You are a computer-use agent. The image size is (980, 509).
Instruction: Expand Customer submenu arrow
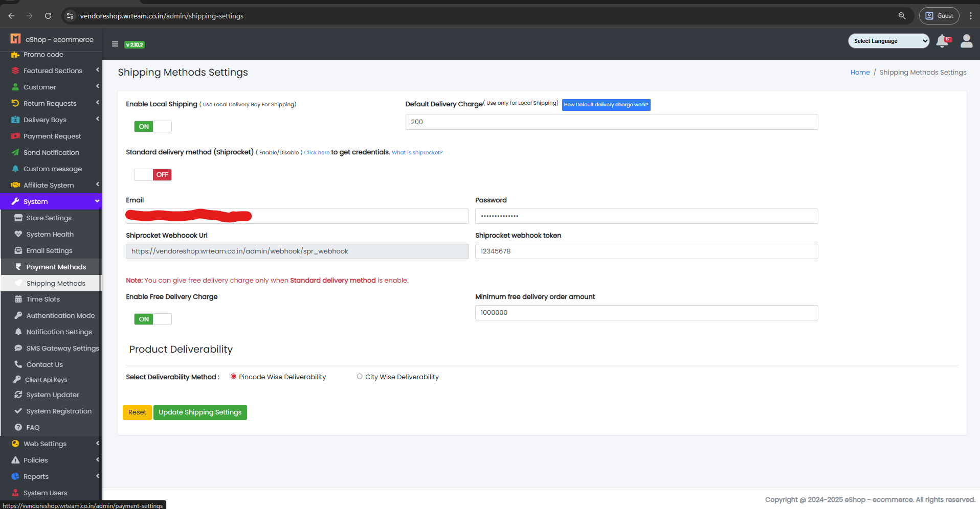[97, 86]
